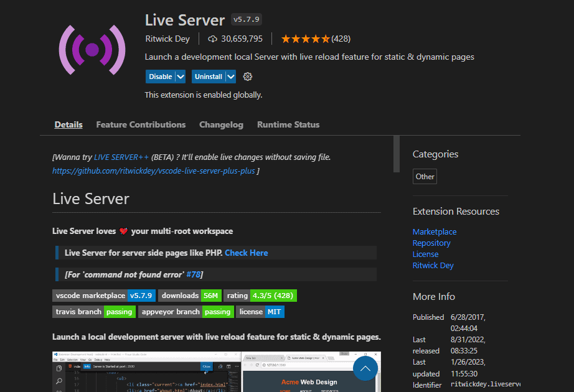Click the More Info heading

tap(434, 296)
